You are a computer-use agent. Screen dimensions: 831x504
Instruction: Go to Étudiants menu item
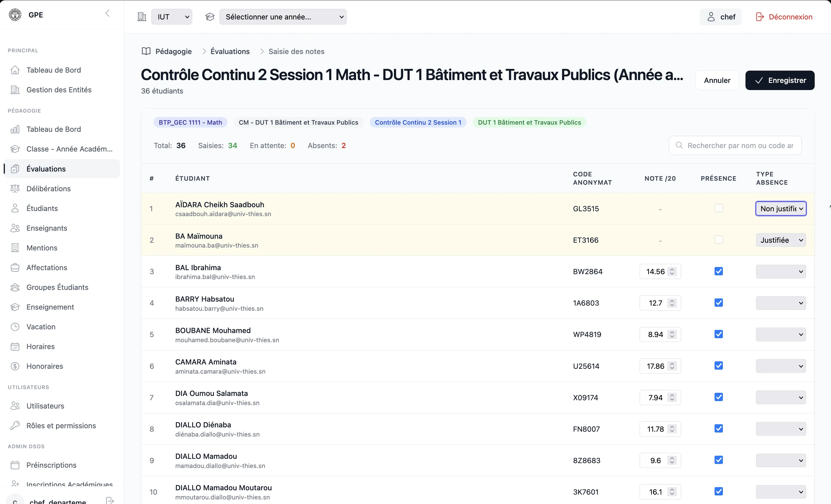pyautogui.click(x=62, y=208)
